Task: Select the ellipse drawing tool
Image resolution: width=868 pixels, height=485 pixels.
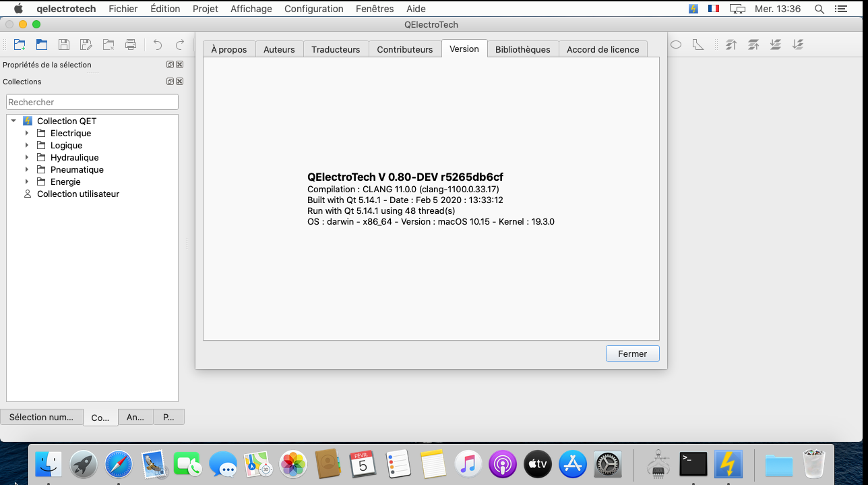Action: (676, 45)
